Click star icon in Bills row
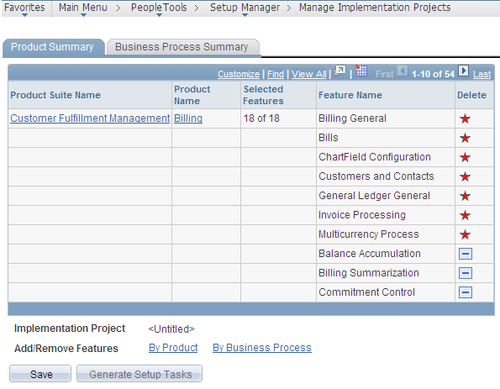Screen dimensions: 500x389 click(465, 138)
